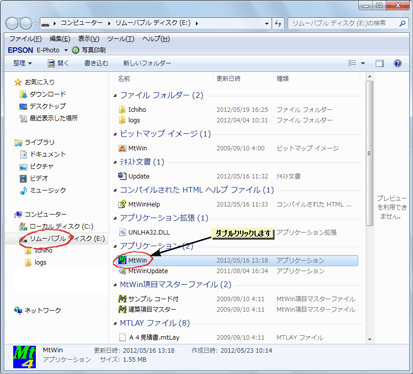Open ミュージック library
The width and height of the screenshot is (413, 374).
[43, 190]
